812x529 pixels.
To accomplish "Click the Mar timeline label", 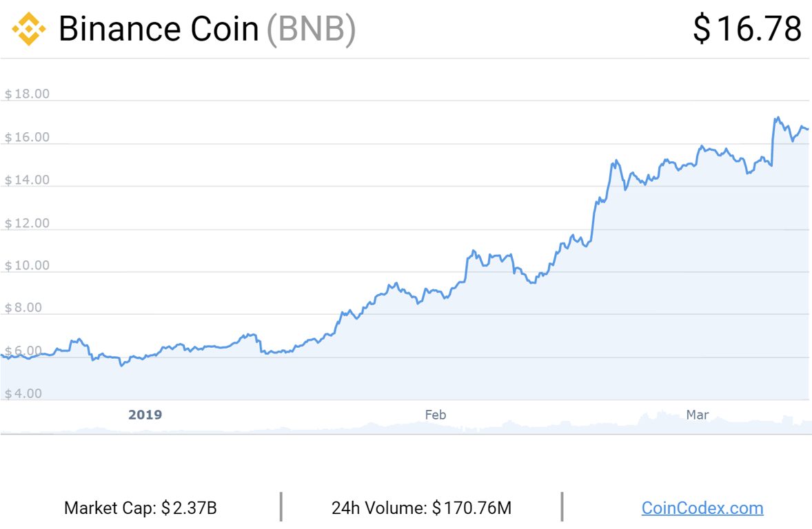I will pyautogui.click(x=697, y=415).
